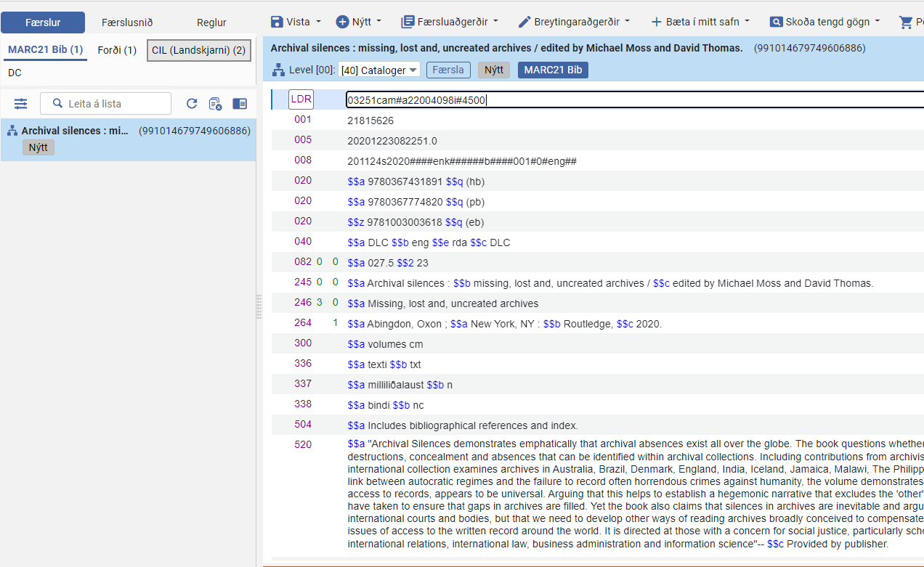Open the Vista save menu

coord(296,22)
